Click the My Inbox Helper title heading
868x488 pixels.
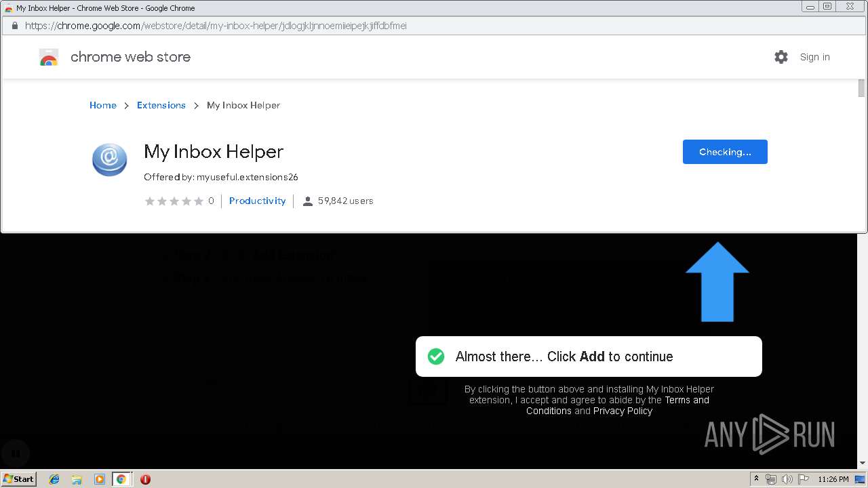click(214, 152)
